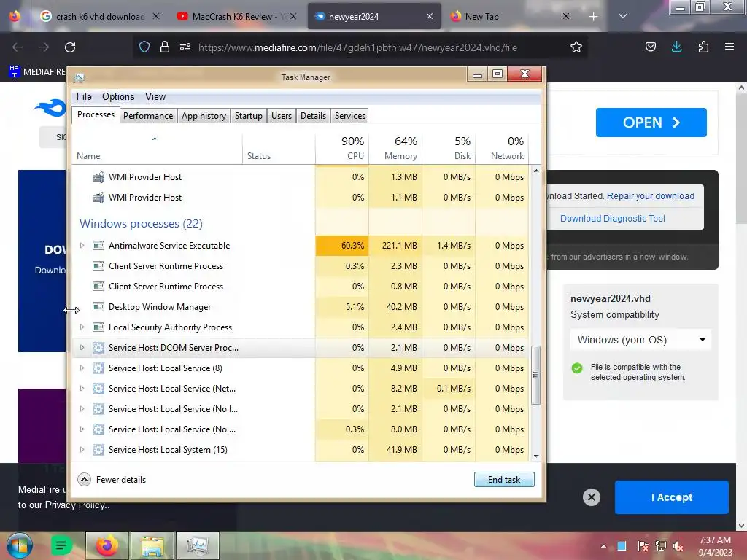
Task: Open the tracking protection shield icon
Action: pyautogui.click(x=144, y=47)
